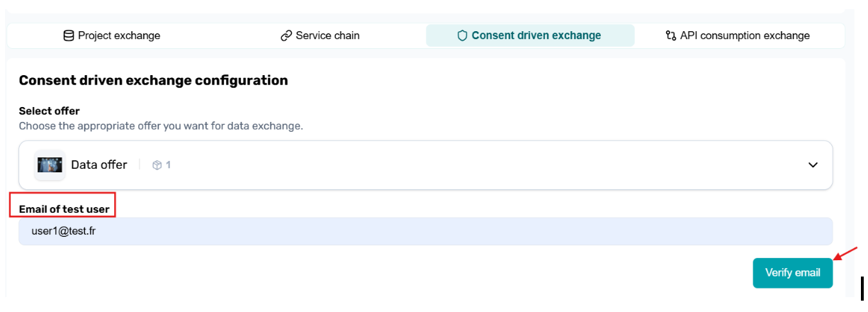Open the Project exchange tab
868x312 pixels.
112,35
